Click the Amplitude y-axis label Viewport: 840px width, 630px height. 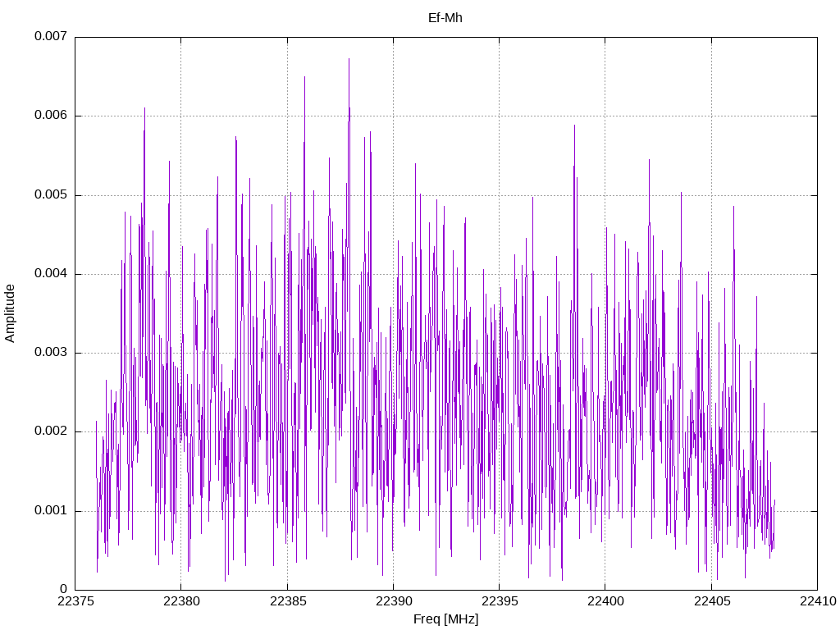tap(10, 313)
